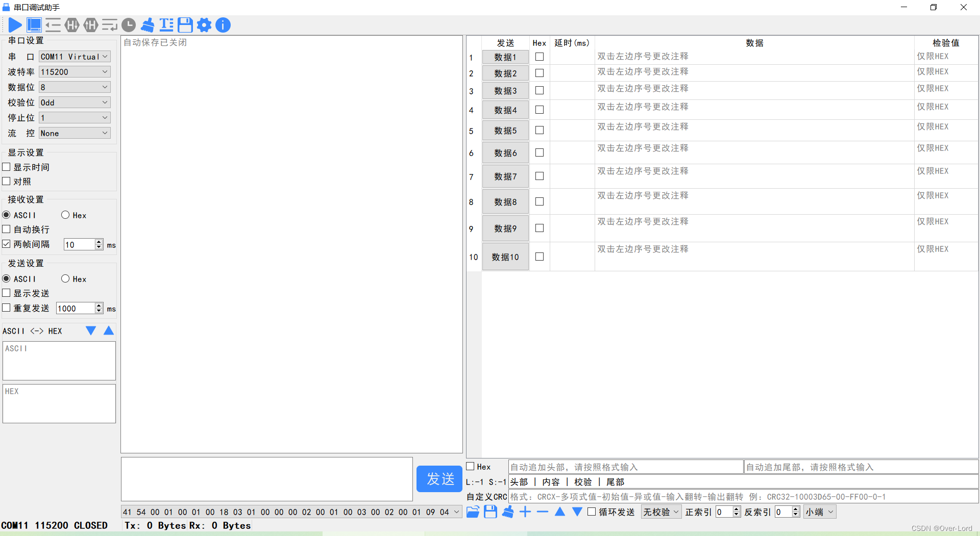980x536 pixels.
Task: Increment the 正索引 spinner
Action: [736, 509]
